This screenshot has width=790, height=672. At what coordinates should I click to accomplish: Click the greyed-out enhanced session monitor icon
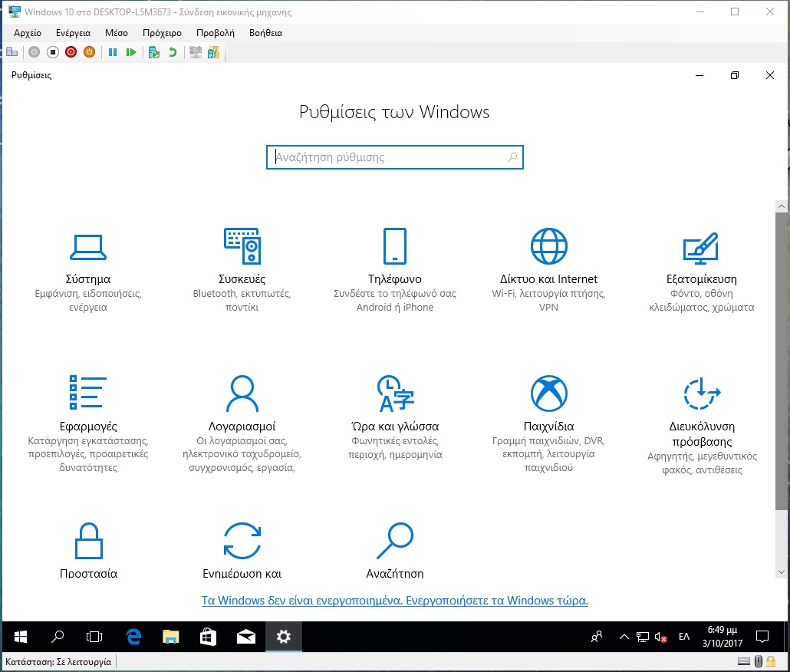click(196, 52)
